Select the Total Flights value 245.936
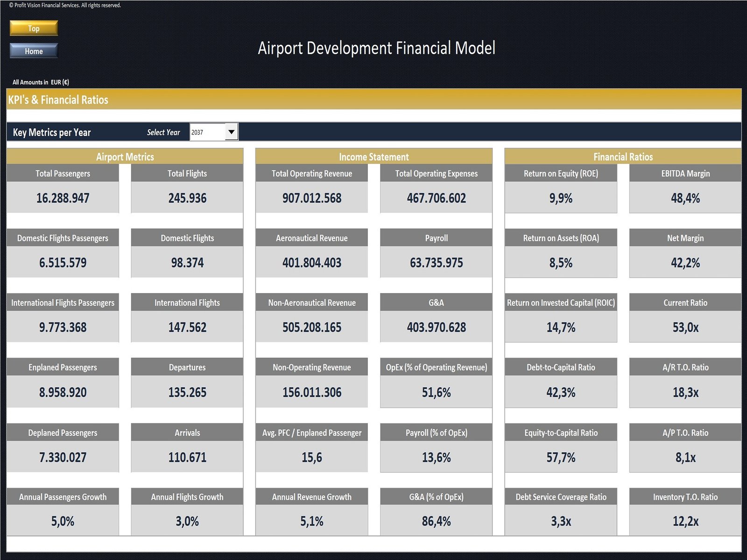This screenshot has height=560, width=747. [x=187, y=198]
